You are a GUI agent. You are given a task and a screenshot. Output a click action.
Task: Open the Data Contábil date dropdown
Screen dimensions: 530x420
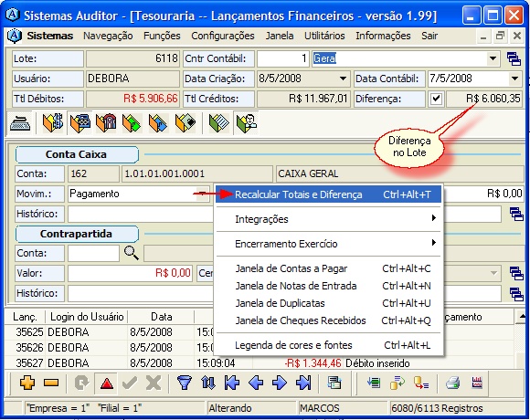(x=514, y=79)
